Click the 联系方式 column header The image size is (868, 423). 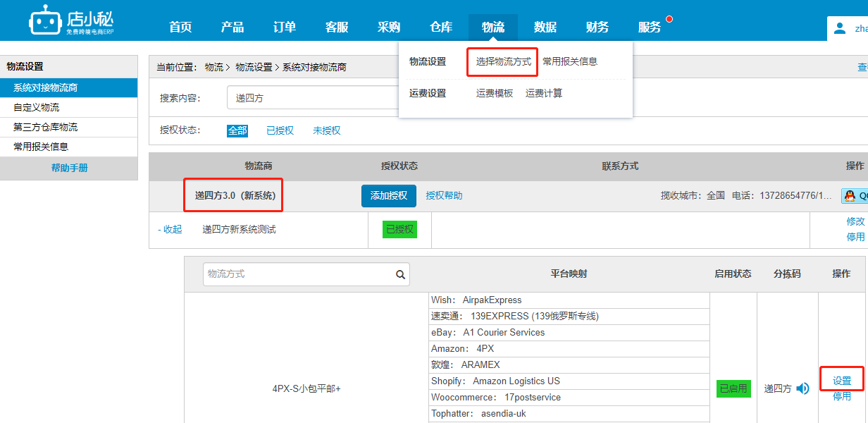(x=620, y=166)
